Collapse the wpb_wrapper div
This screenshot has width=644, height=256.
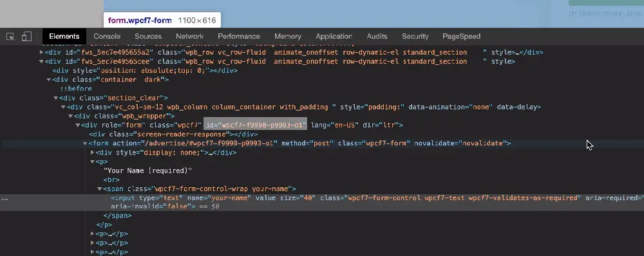[71, 116]
